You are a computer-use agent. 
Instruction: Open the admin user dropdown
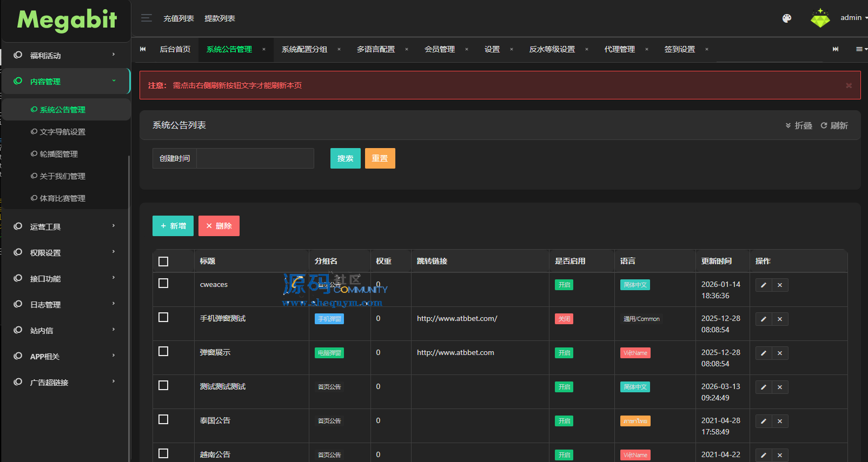[853, 18]
